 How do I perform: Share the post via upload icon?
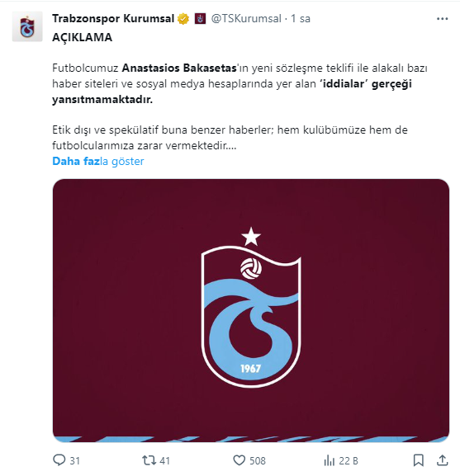coord(443,460)
